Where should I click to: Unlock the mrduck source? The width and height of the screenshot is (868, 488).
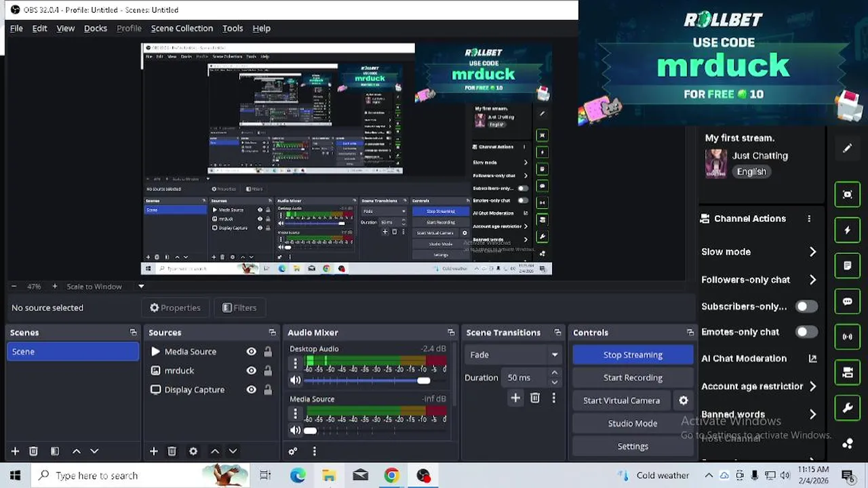tap(268, 371)
